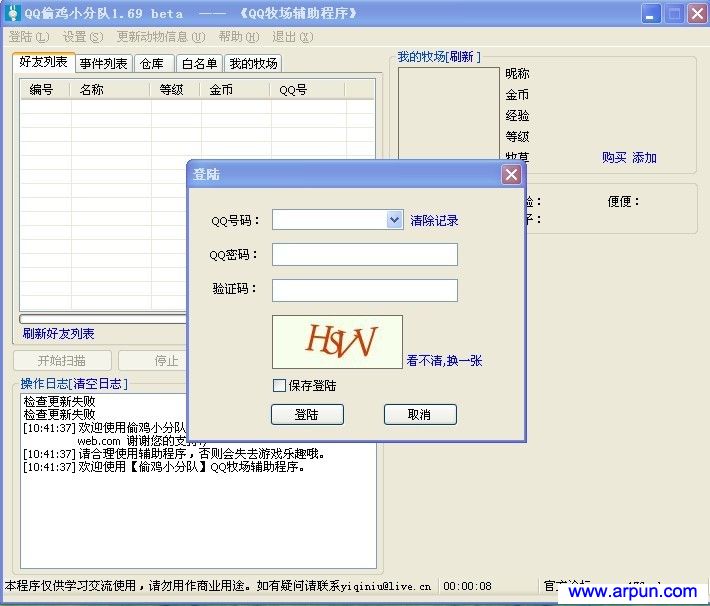Click the 清除记录 link
710x606 pixels.
[x=434, y=221]
